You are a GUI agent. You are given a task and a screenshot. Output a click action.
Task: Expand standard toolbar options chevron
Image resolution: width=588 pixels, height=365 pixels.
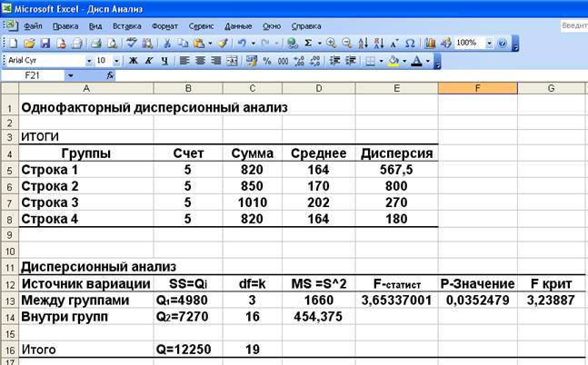pyautogui.click(x=515, y=44)
